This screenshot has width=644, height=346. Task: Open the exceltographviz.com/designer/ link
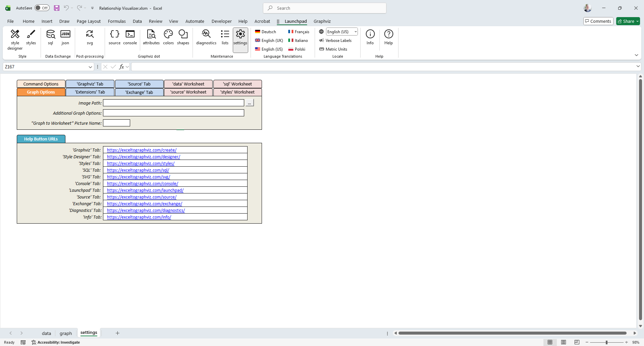tap(144, 157)
